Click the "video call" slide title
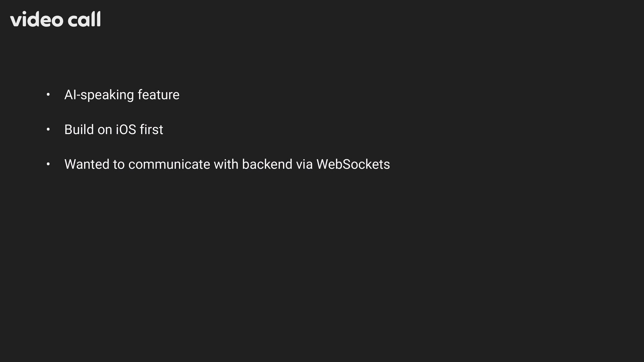This screenshot has height=362, width=644. pos(55,19)
